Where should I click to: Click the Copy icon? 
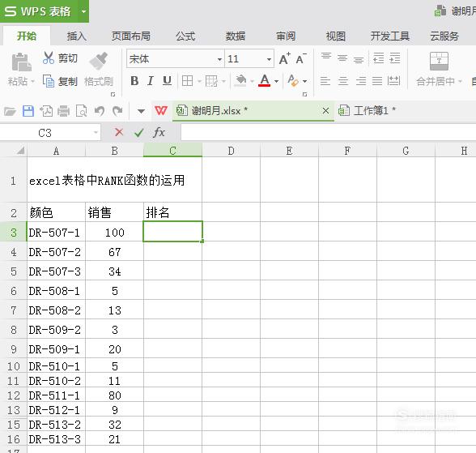(49, 81)
